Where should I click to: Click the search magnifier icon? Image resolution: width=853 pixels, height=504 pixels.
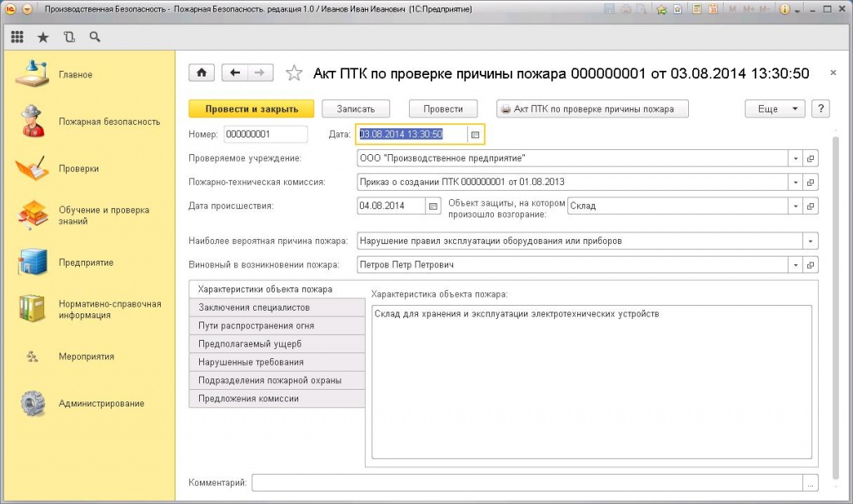[94, 37]
